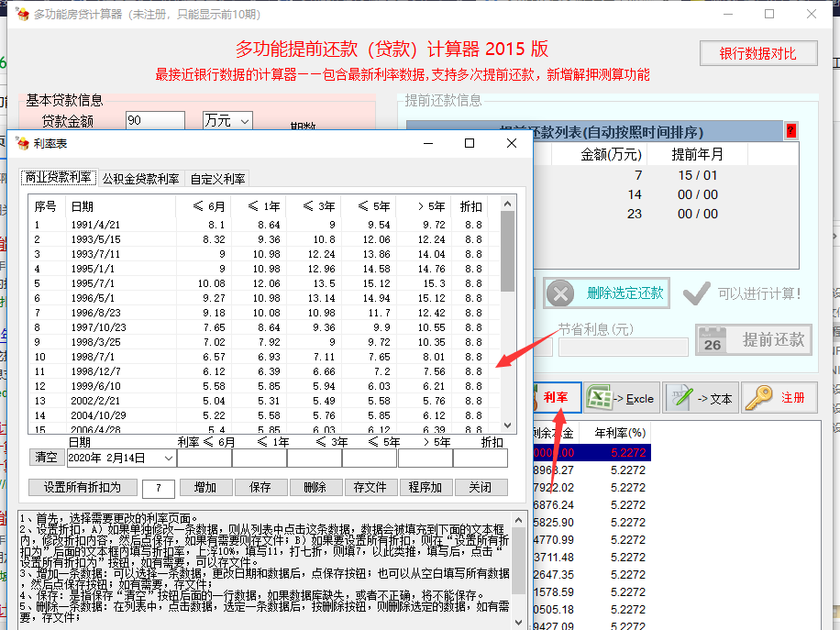The height and width of the screenshot is (630, 840).
Task: Select prepayment row with amount 23
Action: point(666,214)
